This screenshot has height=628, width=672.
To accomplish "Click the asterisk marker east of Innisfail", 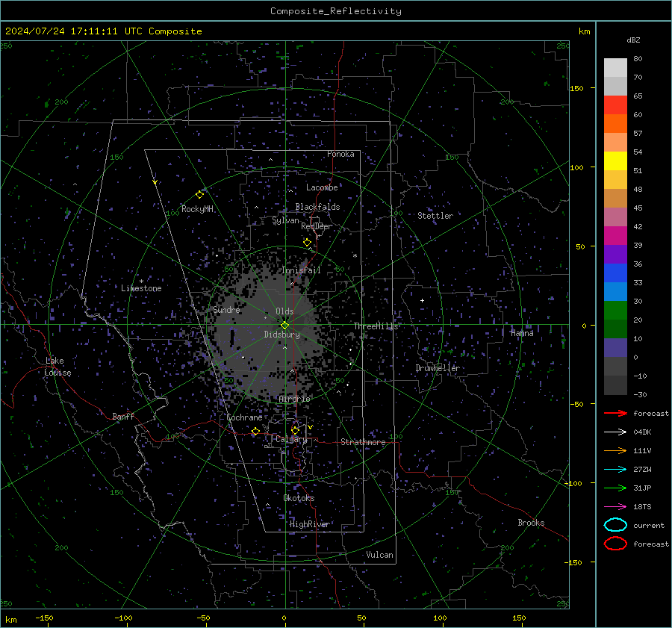I will click(355, 256).
